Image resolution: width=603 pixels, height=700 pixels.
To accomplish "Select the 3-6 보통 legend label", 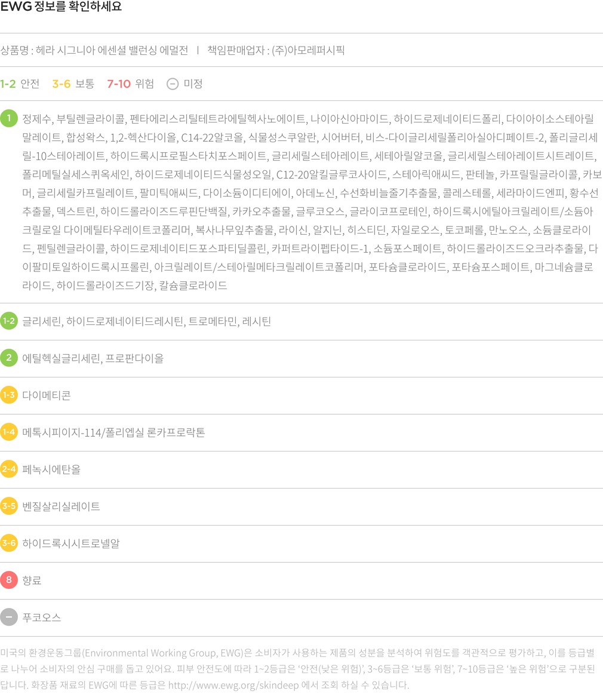I will click(73, 84).
